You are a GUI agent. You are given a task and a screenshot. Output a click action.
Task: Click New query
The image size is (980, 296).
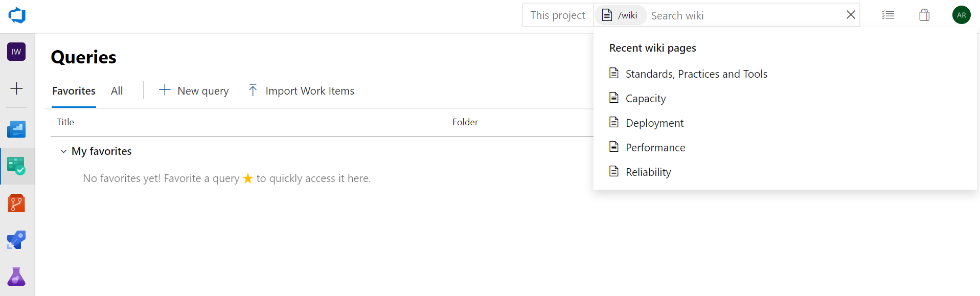(193, 90)
